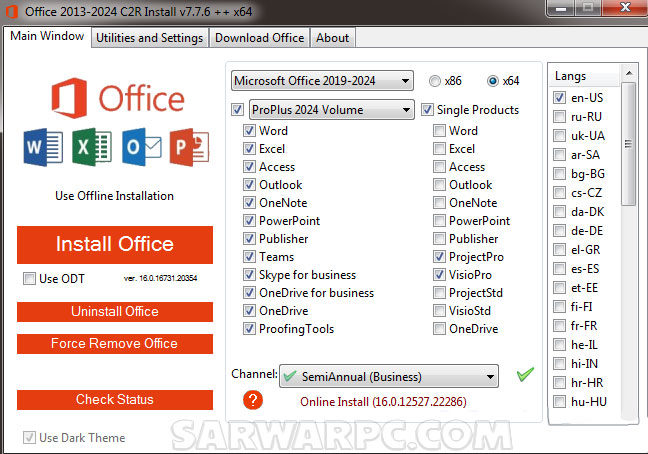Click the Outlook app icon

[x=142, y=147]
